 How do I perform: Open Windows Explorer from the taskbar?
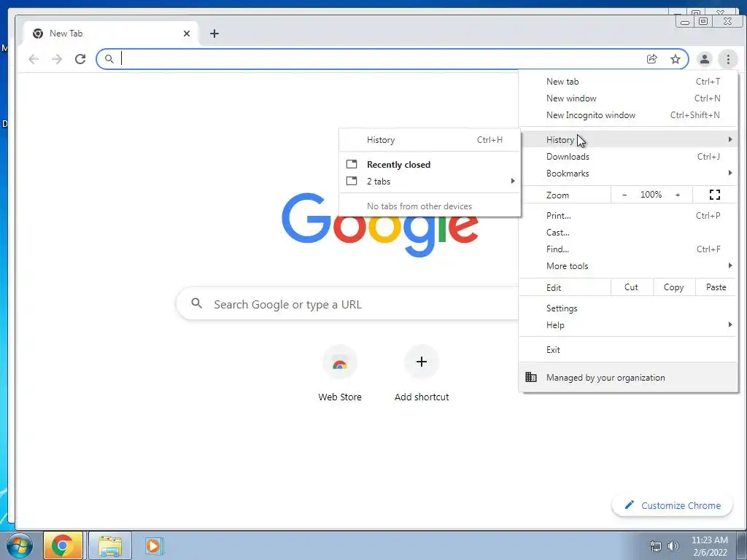coord(110,545)
